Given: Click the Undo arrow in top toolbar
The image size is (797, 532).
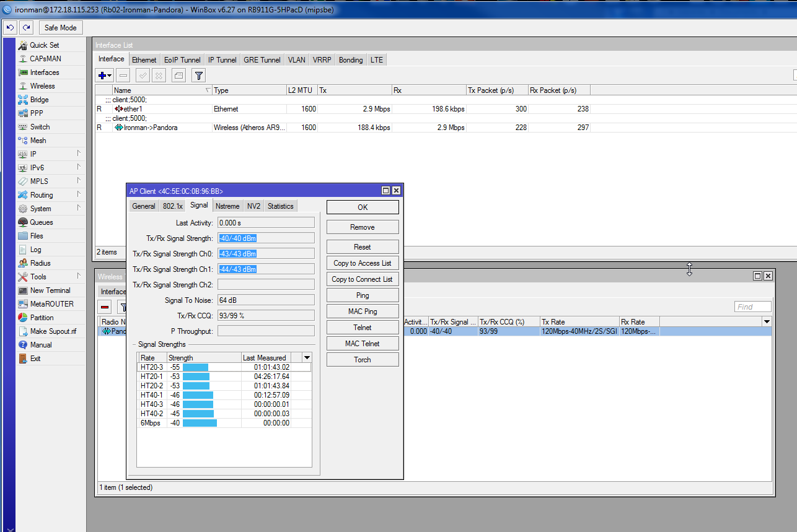Looking at the screenshot, I should tap(10, 27).
